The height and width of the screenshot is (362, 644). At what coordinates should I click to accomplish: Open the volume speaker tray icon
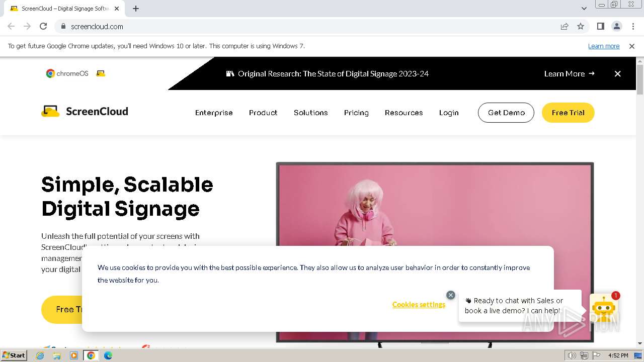coord(572,355)
